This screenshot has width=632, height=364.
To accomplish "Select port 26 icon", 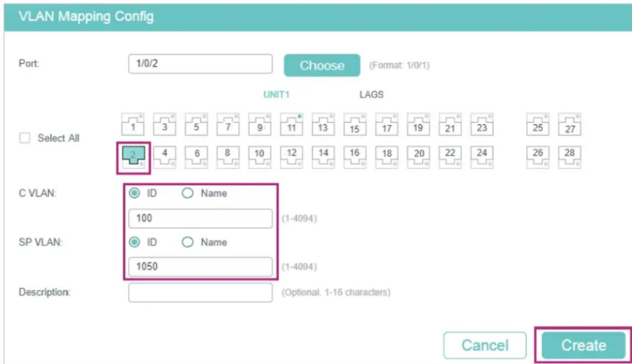I will pyautogui.click(x=538, y=157).
